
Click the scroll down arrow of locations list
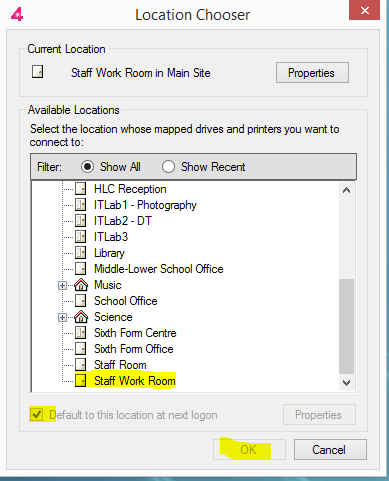(x=347, y=383)
